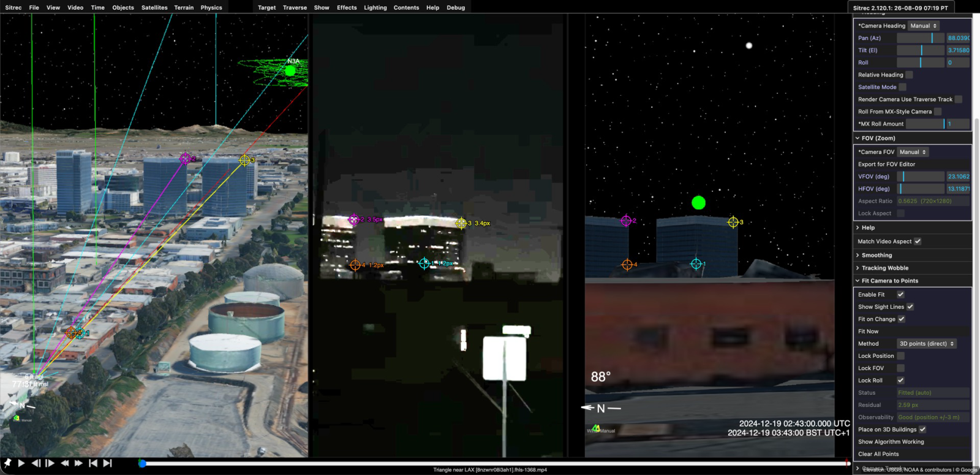
Task: Jump to the first frame
Action: [93, 463]
